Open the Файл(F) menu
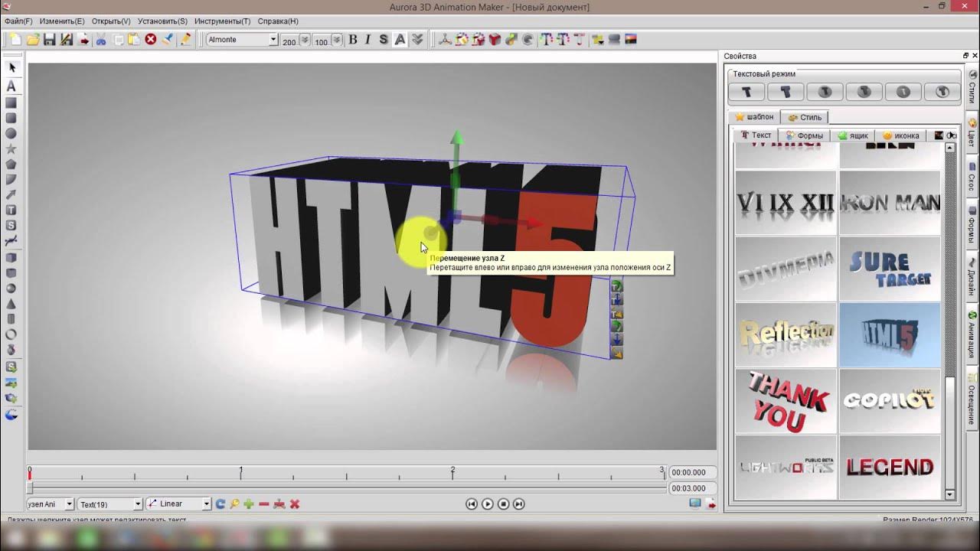Viewport: 980px width, 551px height. point(18,21)
